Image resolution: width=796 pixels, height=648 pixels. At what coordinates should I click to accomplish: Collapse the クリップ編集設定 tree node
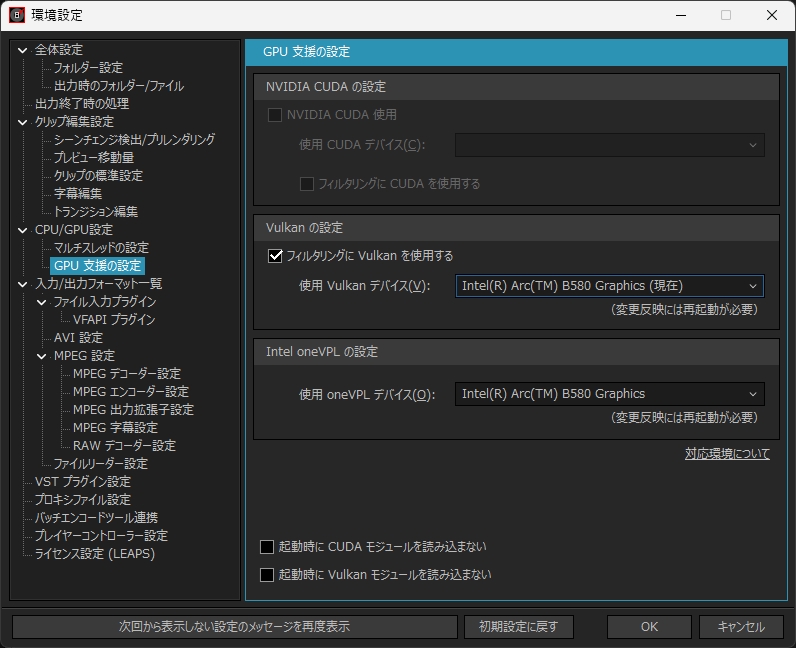(x=22, y=122)
